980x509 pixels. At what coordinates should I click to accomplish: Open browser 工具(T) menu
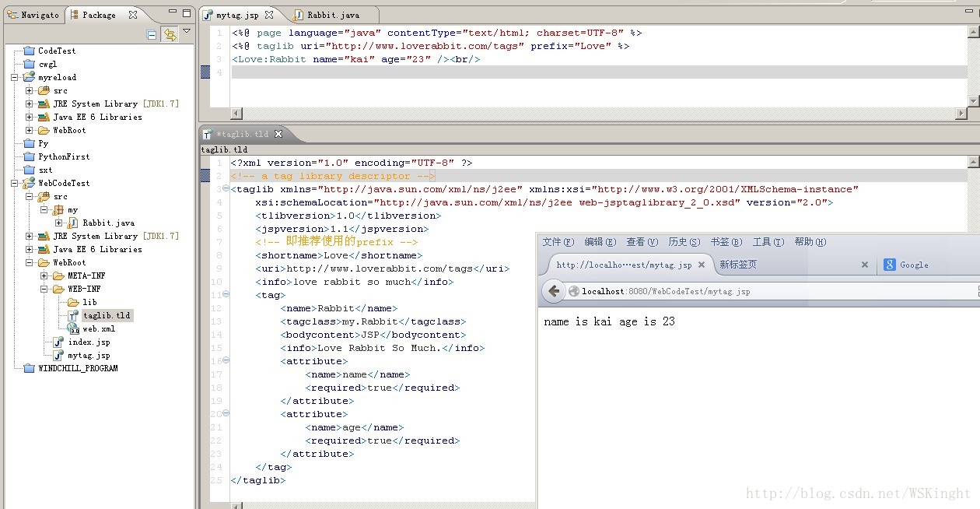pos(768,242)
